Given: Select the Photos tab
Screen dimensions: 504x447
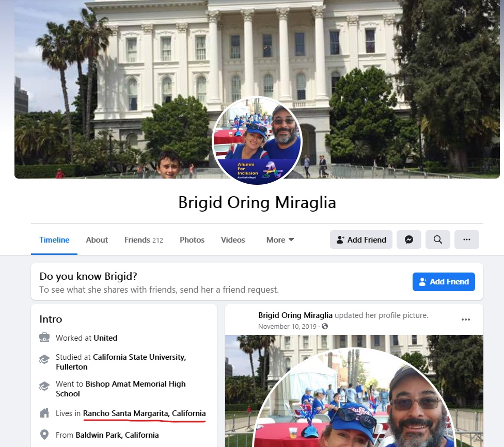Looking at the screenshot, I should (192, 240).
